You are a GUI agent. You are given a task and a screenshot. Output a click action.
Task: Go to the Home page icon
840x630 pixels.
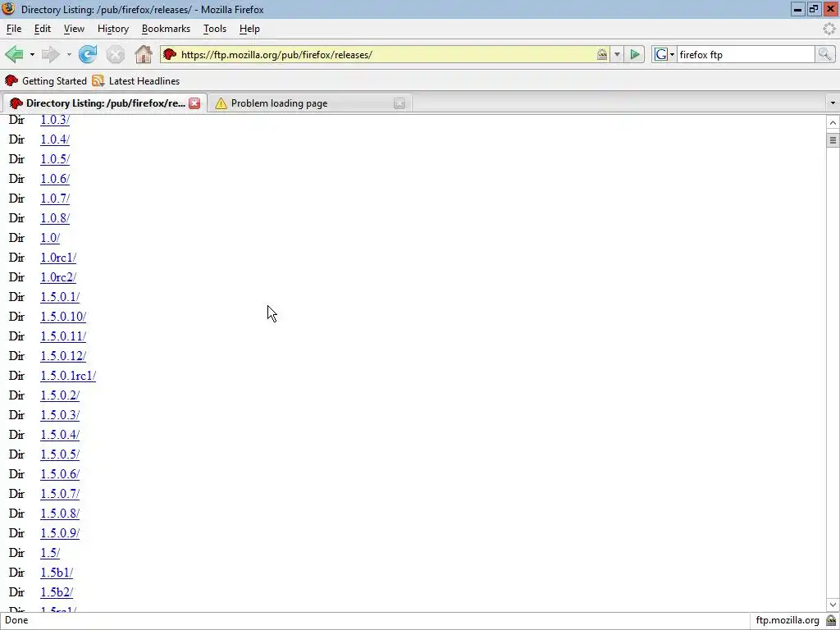(144, 54)
